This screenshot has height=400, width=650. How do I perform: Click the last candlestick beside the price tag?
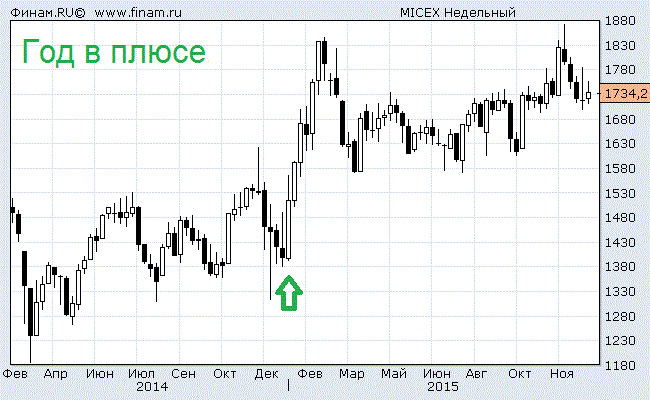(x=589, y=94)
